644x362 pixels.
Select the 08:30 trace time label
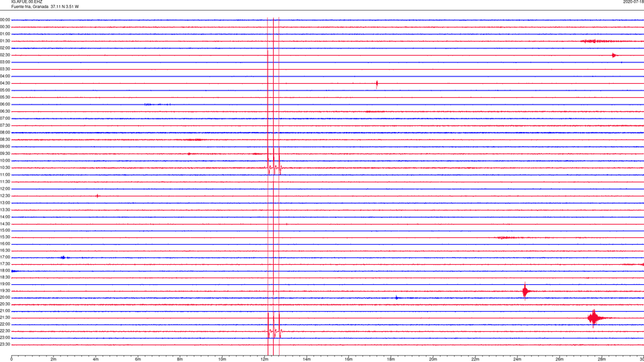click(5, 139)
